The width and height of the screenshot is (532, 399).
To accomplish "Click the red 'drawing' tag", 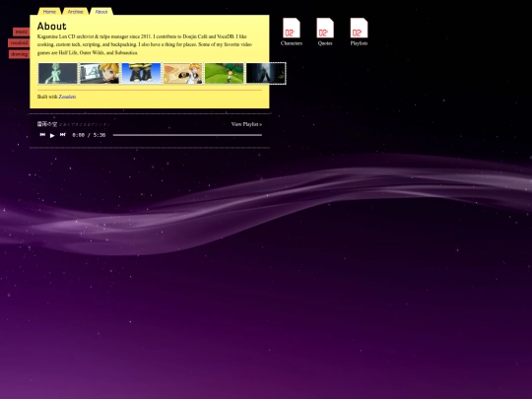I will click(20, 54).
